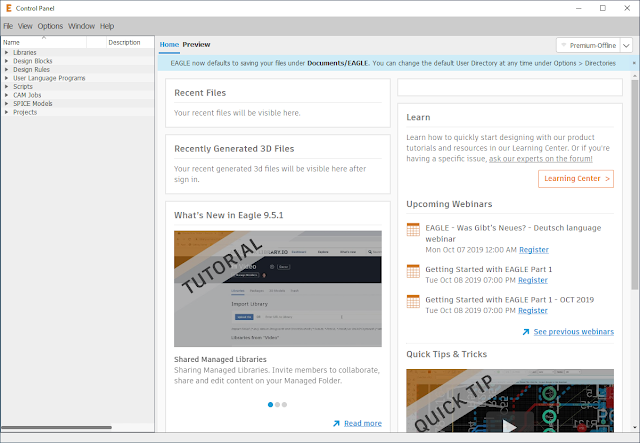Expand the Scripts tree node
This screenshot has width=640, height=443.
click(x=6, y=87)
